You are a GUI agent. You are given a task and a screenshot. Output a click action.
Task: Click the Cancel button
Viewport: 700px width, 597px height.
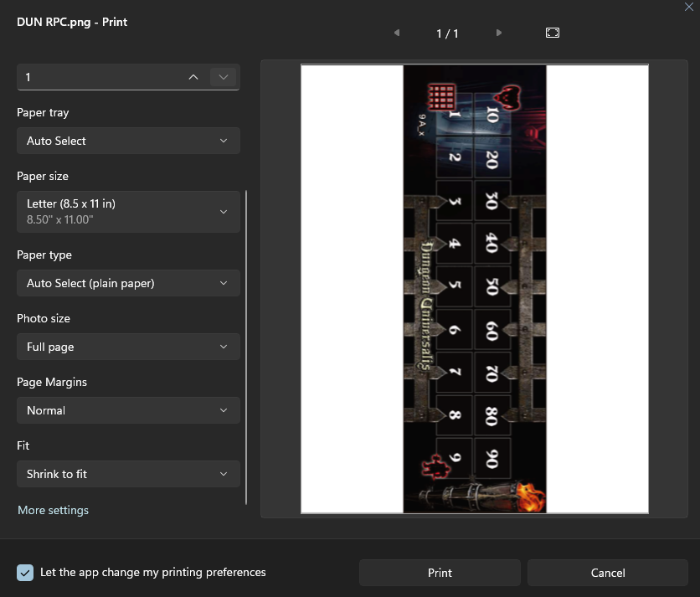coord(608,573)
